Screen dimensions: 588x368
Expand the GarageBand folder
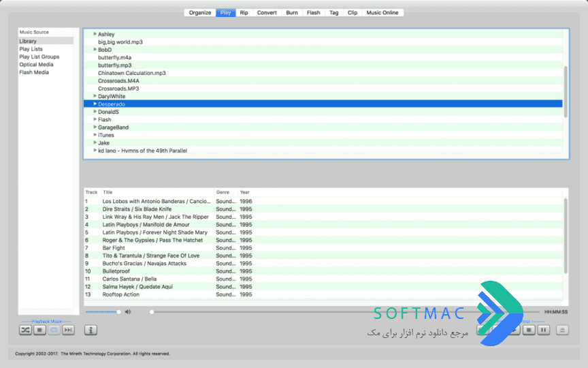point(95,127)
